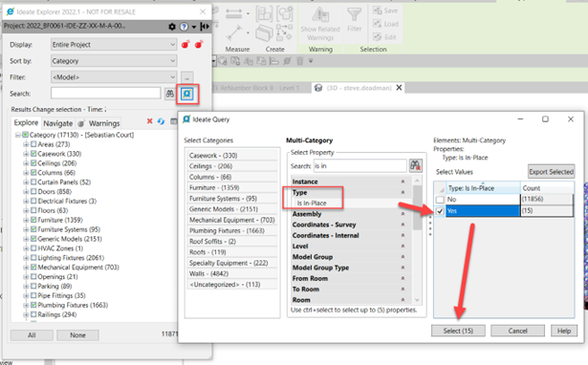588x365 pixels.
Task: Click the Count column header
Action: pyautogui.click(x=547, y=188)
